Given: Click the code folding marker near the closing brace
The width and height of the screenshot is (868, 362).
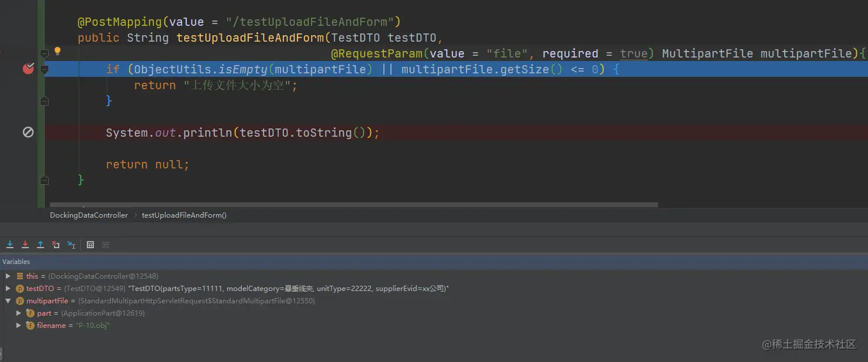Looking at the screenshot, I should [x=43, y=180].
